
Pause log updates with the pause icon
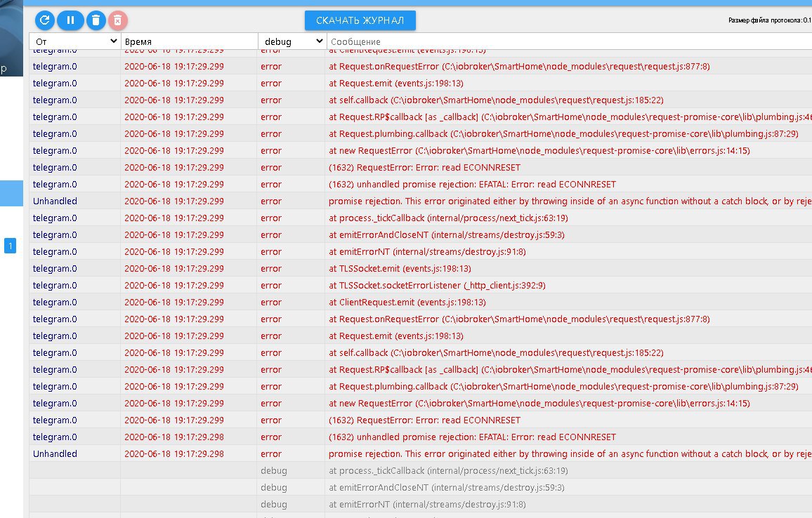pyautogui.click(x=70, y=20)
